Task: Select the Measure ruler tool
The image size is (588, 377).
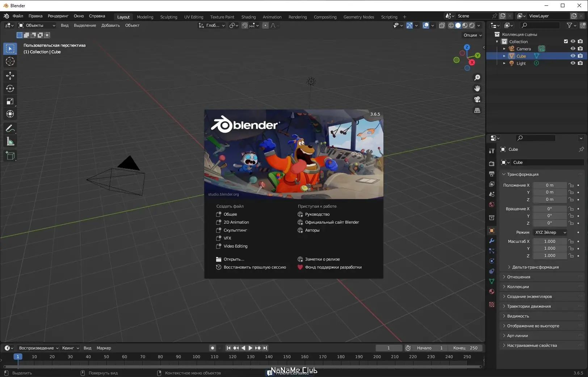Action: [10, 142]
